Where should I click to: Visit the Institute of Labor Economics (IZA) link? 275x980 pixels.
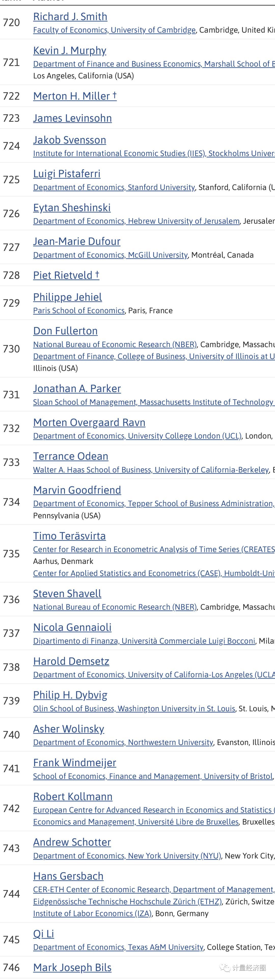click(92, 913)
